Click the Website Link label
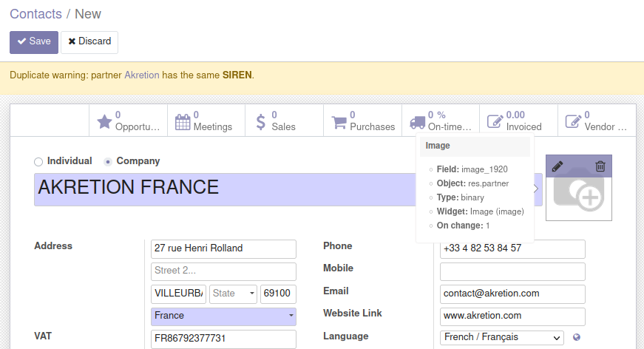The width and height of the screenshot is (644, 349). click(x=353, y=314)
